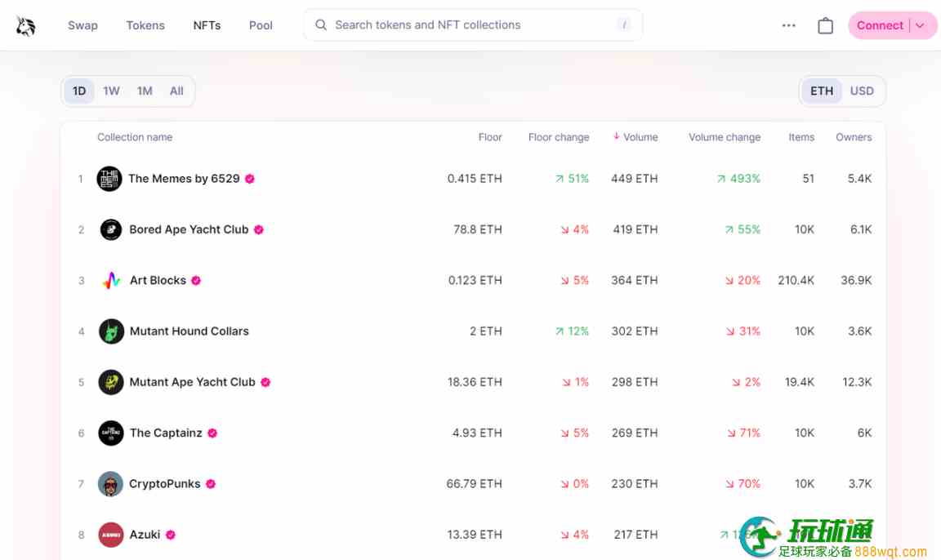The image size is (941, 560).
Task: Click the Connect wallet button
Action: [880, 26]
